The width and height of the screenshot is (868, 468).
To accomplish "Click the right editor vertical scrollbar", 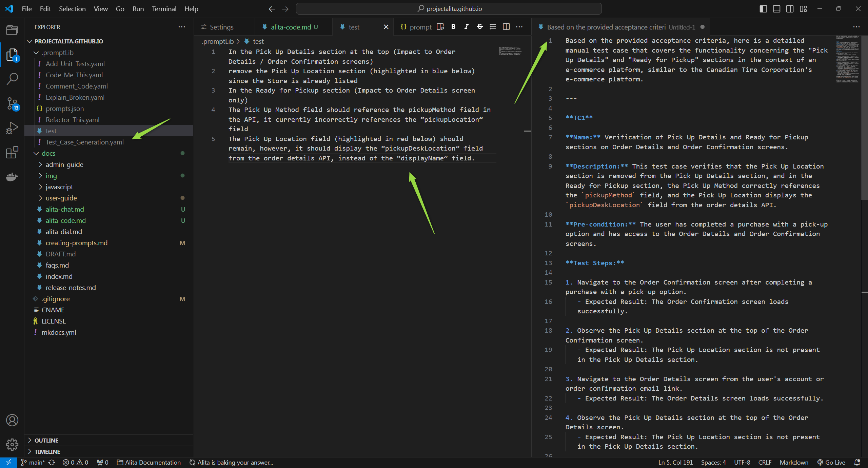I will click(x=864, y=119).
